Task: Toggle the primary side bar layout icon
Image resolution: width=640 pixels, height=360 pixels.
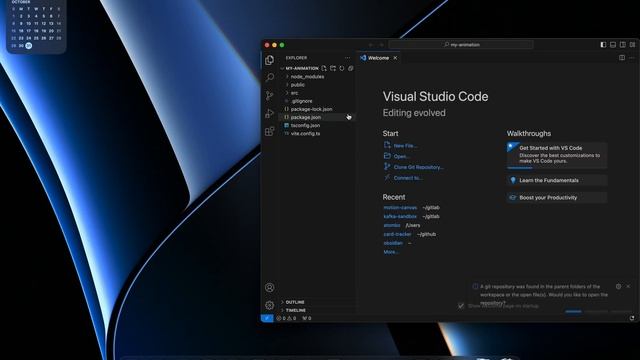Action: pyautogui.click(x=603, y=44)
